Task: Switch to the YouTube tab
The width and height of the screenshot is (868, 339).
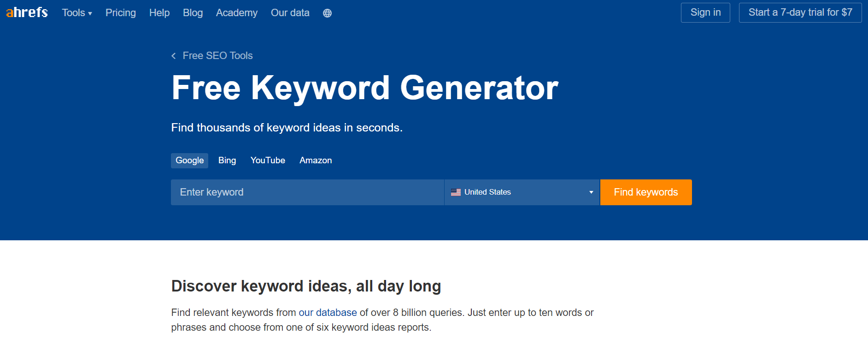Action: pyautogui.click(x=268, y=161)
